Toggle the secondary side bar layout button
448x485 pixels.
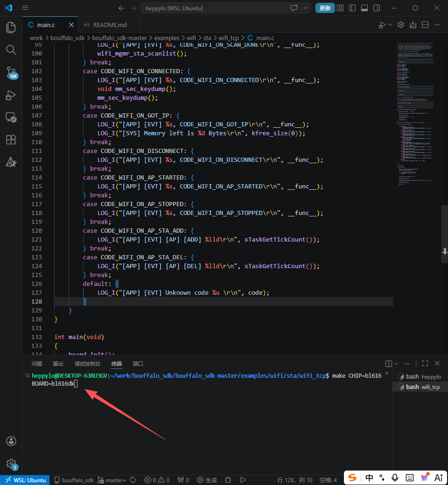click(377, 8)
